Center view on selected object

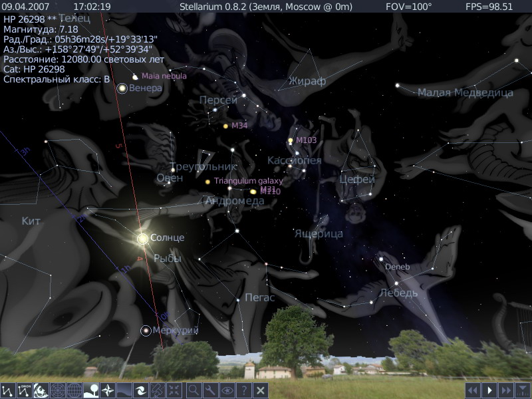click(174, 390)
